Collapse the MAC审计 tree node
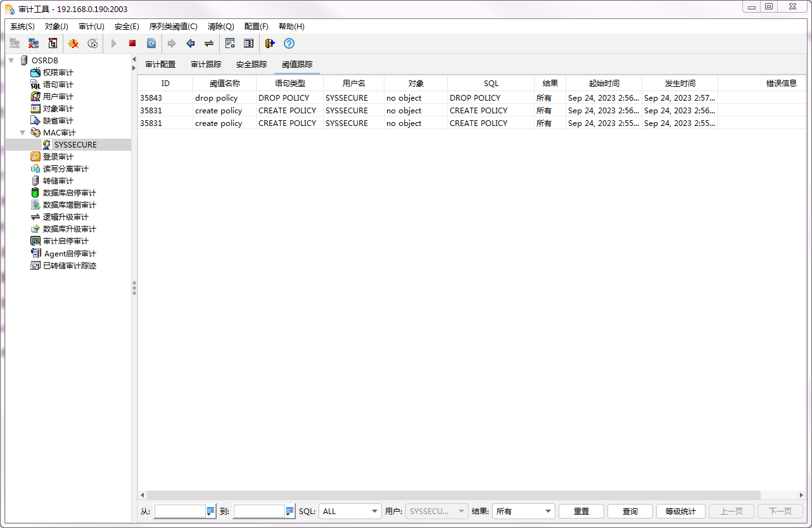The image size is (812, 528). tap(23, 133)
